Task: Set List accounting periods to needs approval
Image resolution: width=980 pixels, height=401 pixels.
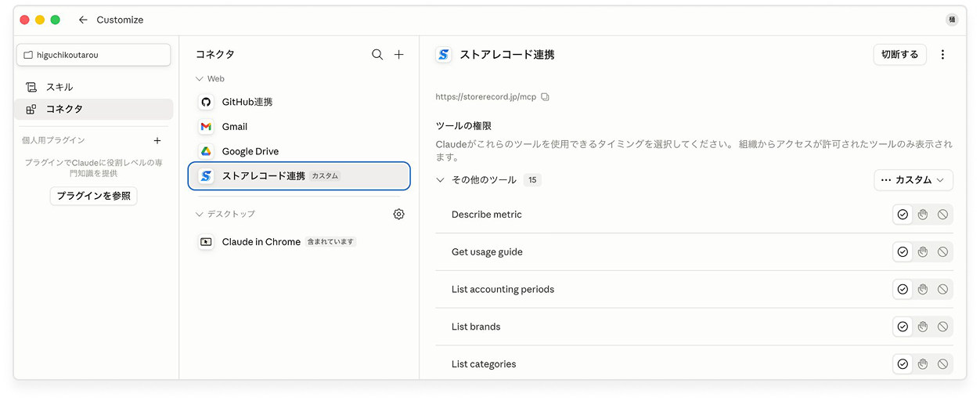Action: pos(923,289)
